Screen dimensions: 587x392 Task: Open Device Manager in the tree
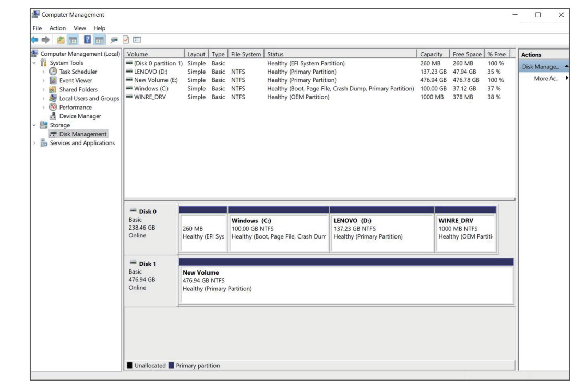click(80, 116)
